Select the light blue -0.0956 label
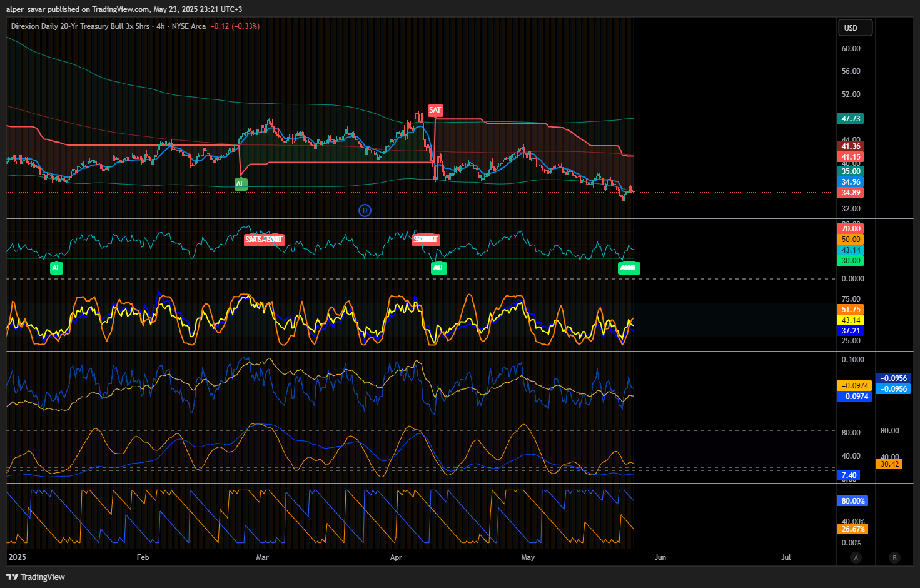The width and height of the screenshot is (920, 588). point(893,389)
